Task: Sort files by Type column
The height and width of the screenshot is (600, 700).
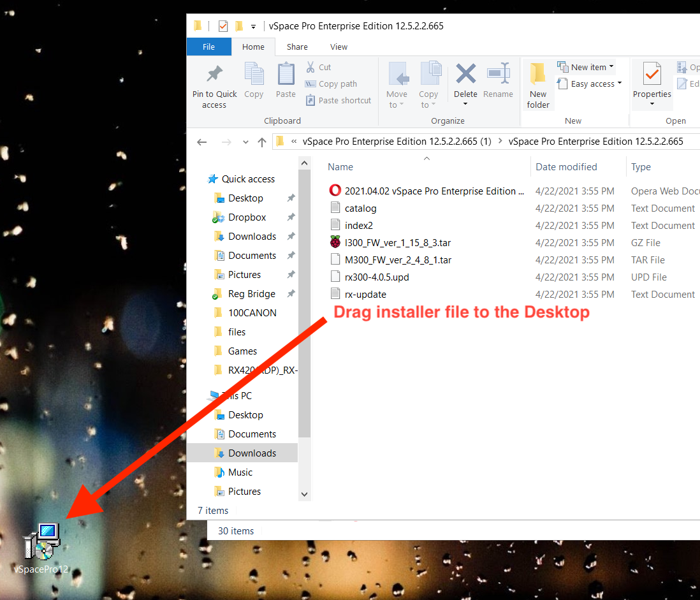Action: pos(641,167)
